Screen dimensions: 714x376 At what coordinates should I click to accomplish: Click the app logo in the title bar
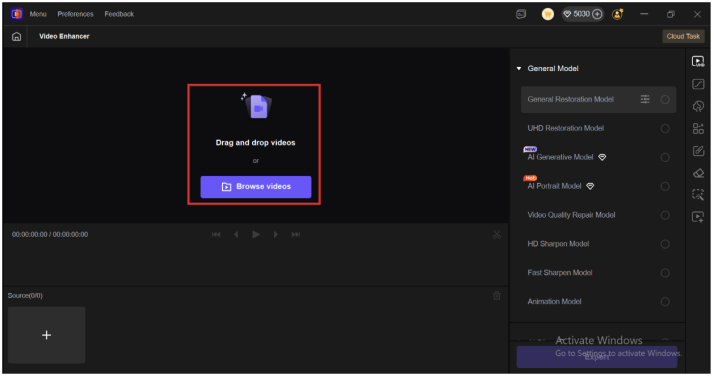16,14
